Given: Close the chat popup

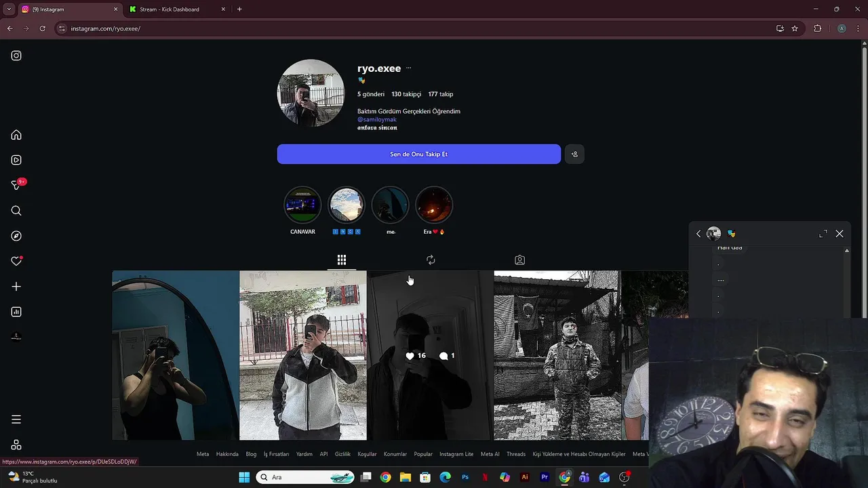Looking at the screenshot, I should [840, 234].
